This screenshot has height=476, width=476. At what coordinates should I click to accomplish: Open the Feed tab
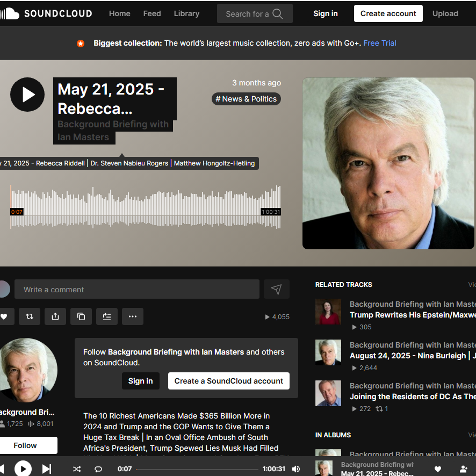pos(152,13)
